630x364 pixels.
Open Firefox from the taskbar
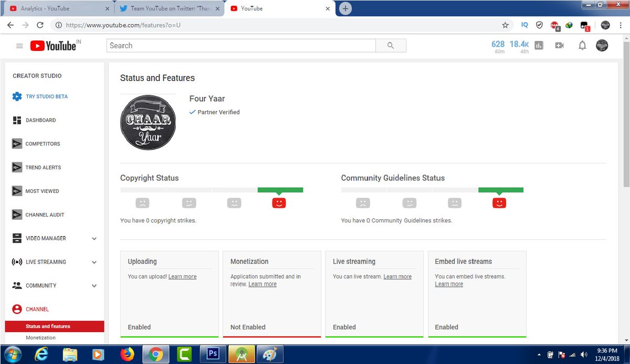pos(127,354)
